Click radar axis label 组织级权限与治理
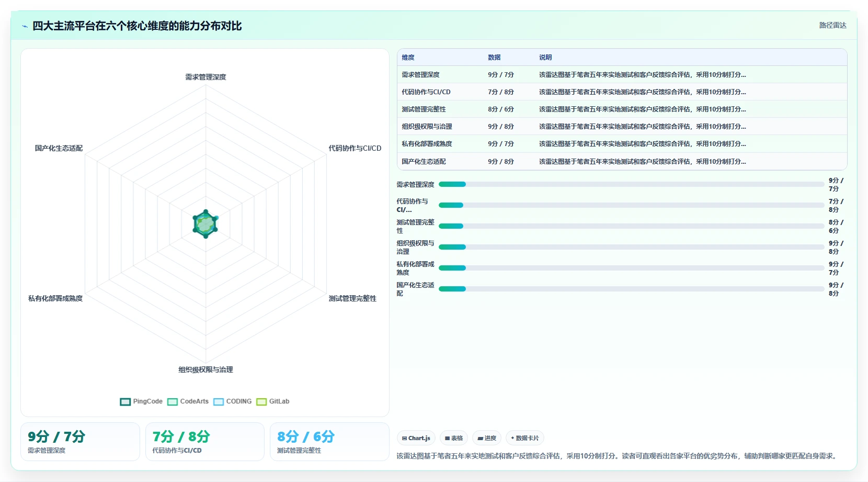This screenshot has width=868, height=482. click(205, 369)
